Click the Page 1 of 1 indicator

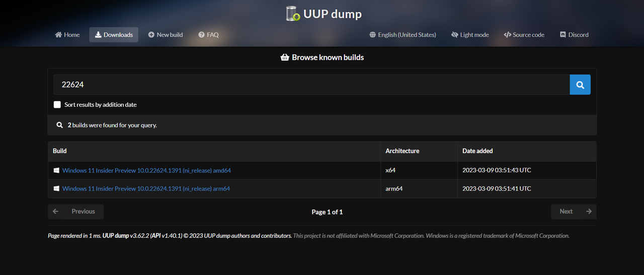[327, 212]
